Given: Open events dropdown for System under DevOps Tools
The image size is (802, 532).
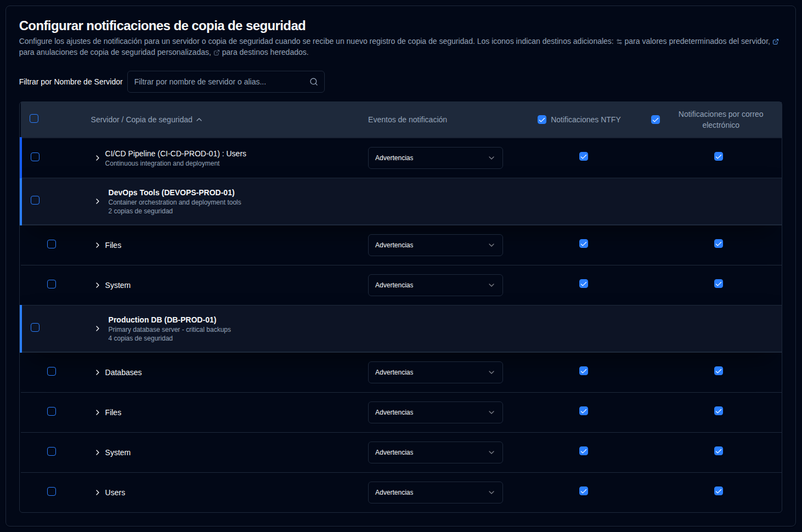Looking at the screenshot, I should point(436,285).
